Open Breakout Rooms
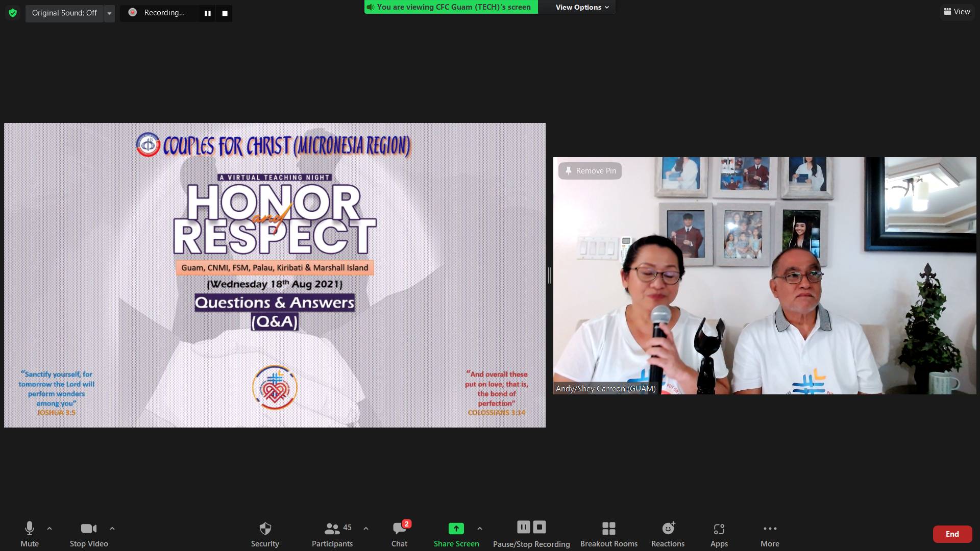 tap(609, 534)
